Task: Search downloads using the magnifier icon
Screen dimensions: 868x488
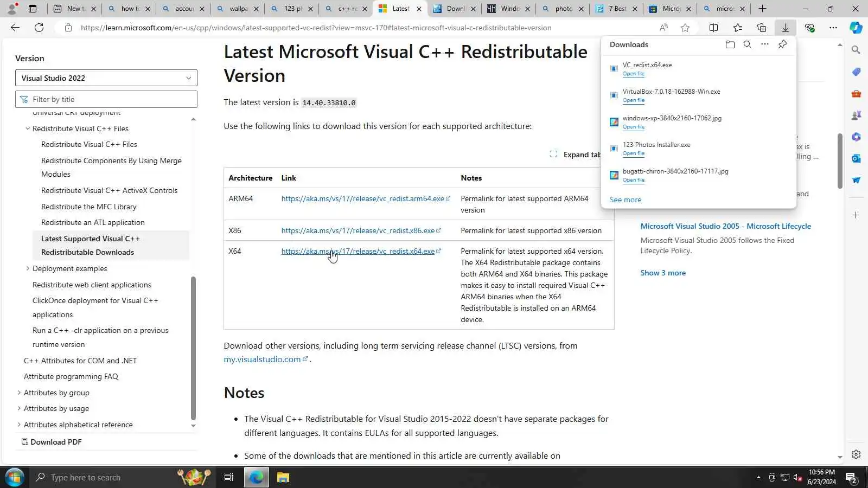Action: tap(748, 44)
